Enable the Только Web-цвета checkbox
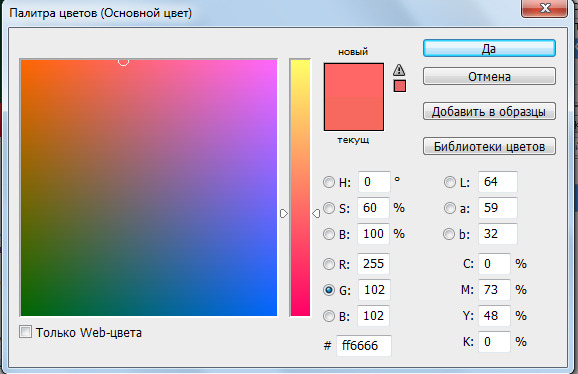 [x=25, y=332]
